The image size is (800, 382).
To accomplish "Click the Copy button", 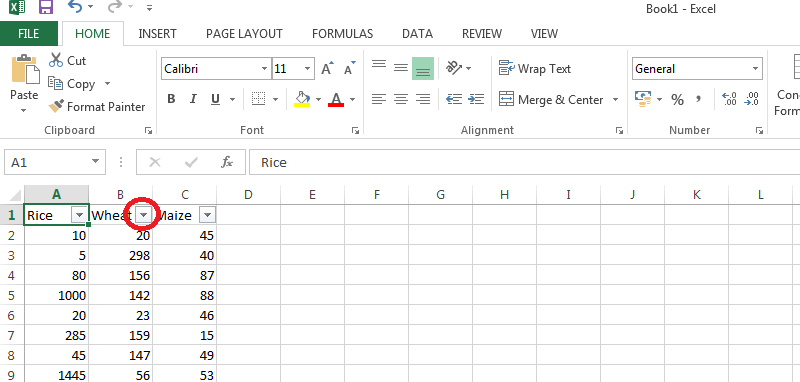I will tap(72, 84).
